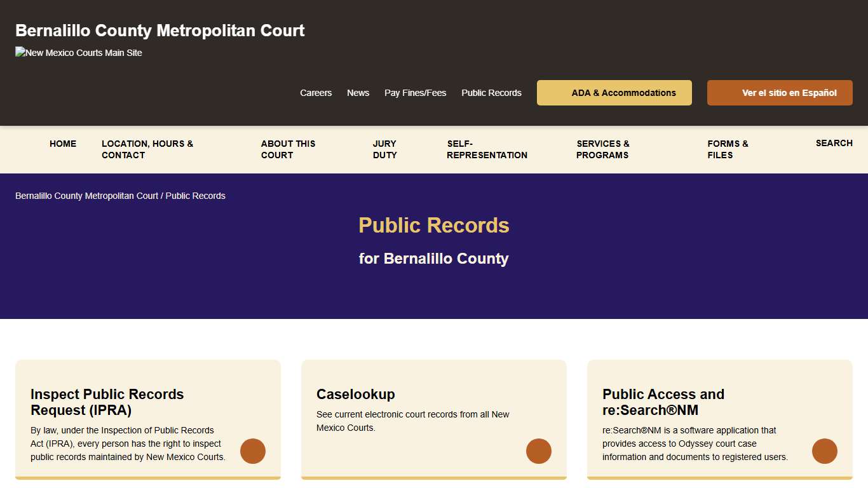
Task: Click the Bernalillo County Metropolitan Court heading
Action: click(x=159, y=30)
